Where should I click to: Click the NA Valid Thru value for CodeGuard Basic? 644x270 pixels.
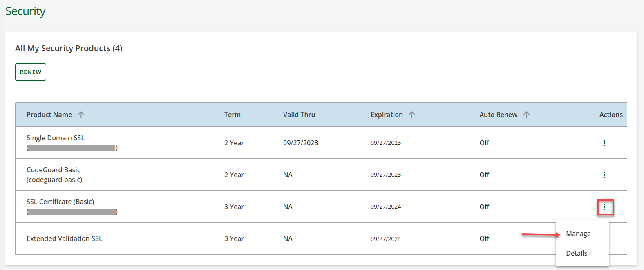pyautogui.click(x=288, y=175)
